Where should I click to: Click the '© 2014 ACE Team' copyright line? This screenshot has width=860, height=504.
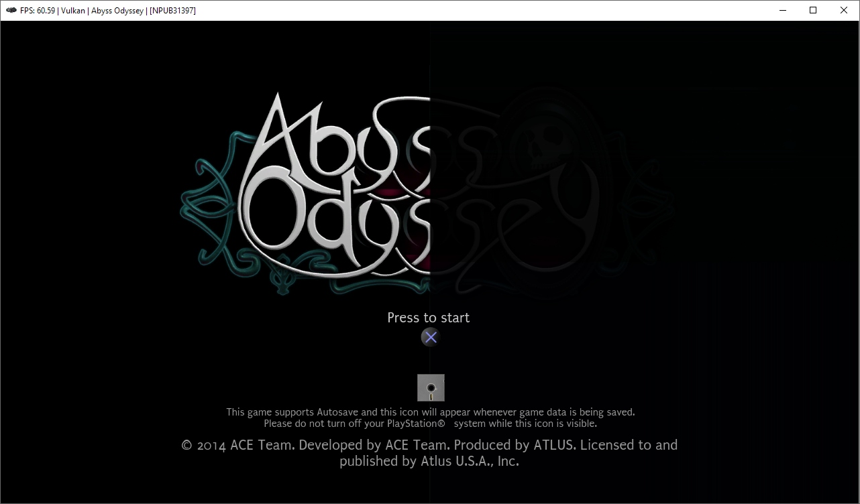tap(429, 445)
